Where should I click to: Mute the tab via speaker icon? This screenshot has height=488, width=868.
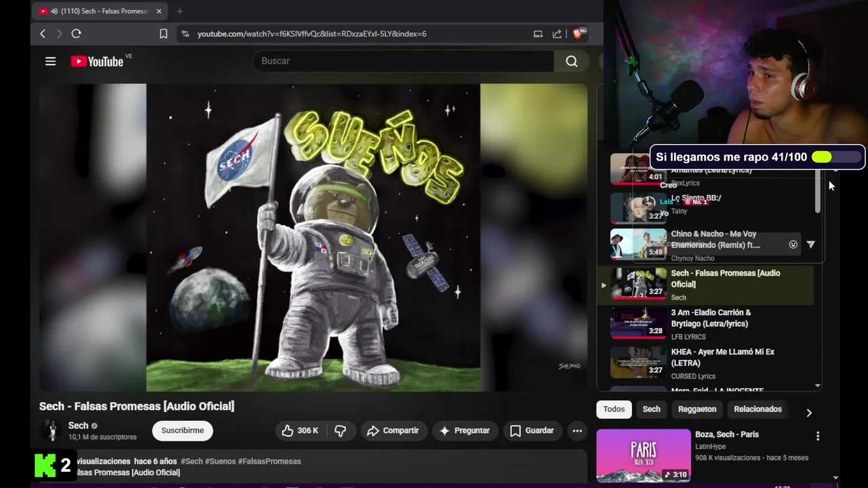point(54,12)
